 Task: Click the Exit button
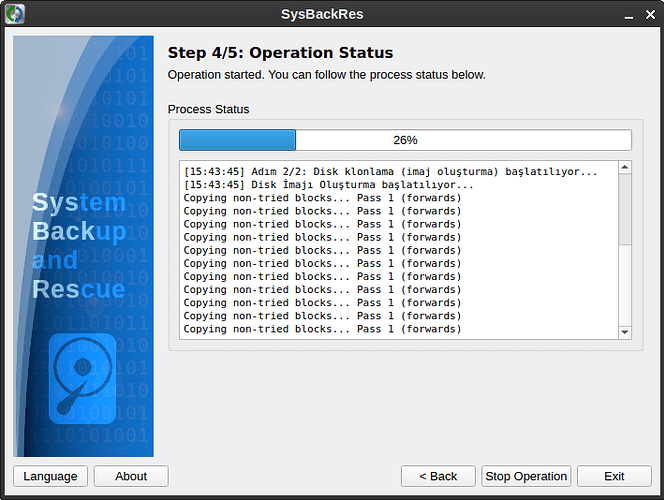click(x=614, y=476)
